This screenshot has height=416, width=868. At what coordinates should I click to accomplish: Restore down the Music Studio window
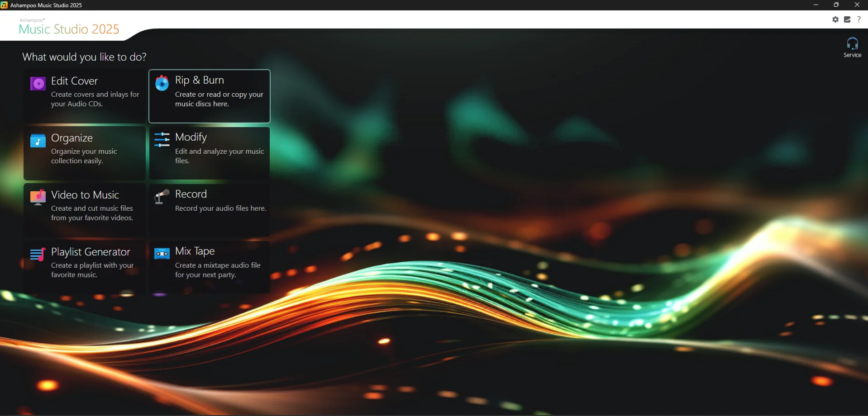836,5
